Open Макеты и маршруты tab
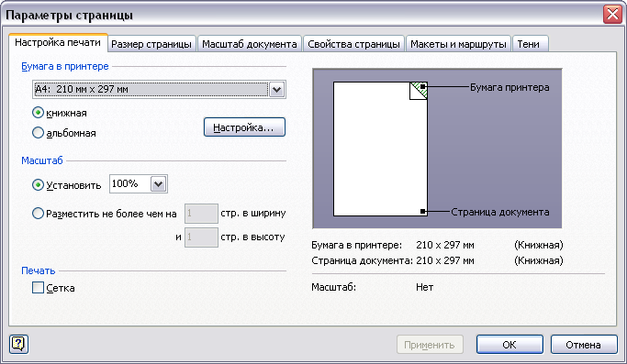This screenshot has height=364, width=627. pyautogui.click(x=458, y=44)
